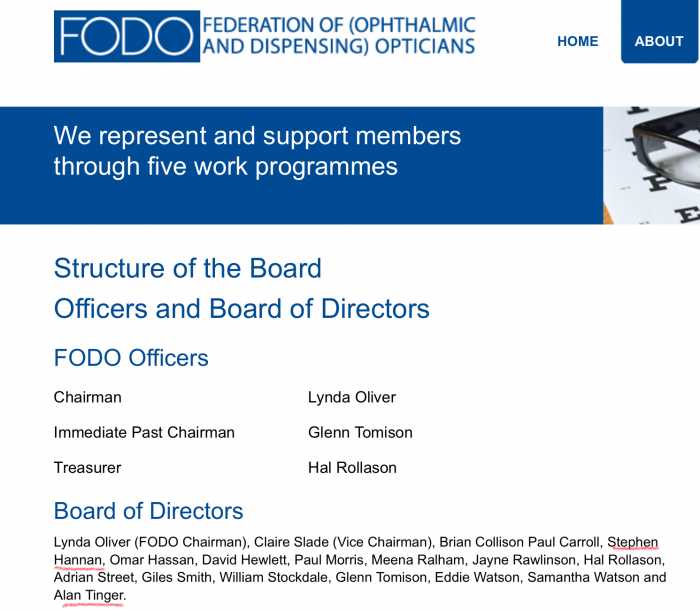Click the underlined name Stephen

tap(633, 542)
